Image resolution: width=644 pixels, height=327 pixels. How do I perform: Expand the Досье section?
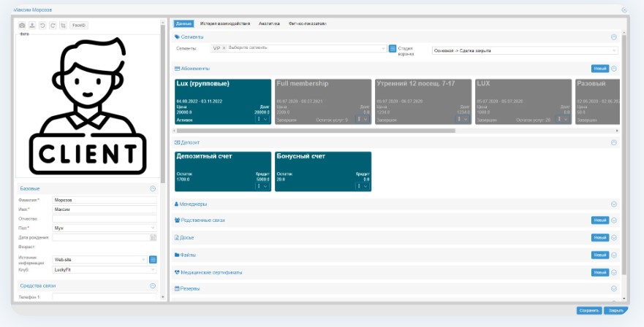pos(614,237)
